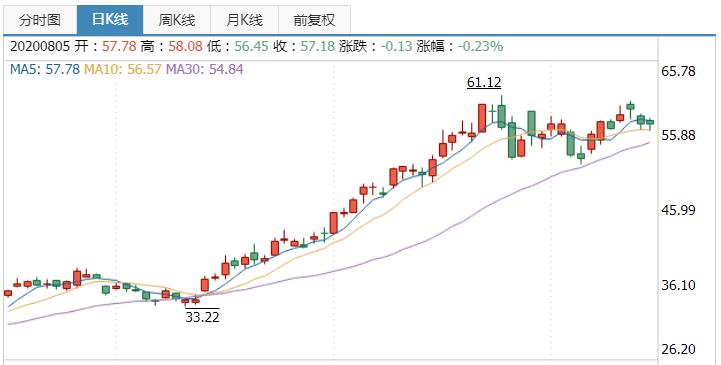
Task: Click the MA5: 57.78 legend label
Action: 45,69
